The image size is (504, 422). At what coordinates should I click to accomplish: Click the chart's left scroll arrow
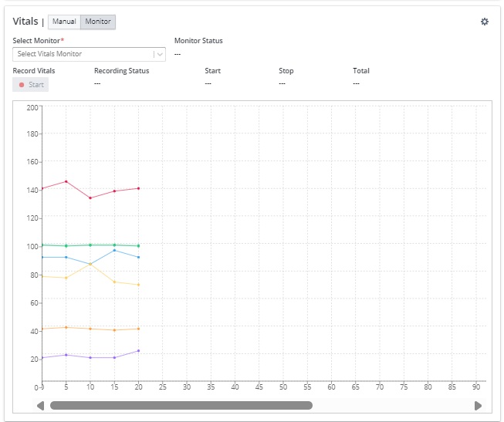[41, 405]
